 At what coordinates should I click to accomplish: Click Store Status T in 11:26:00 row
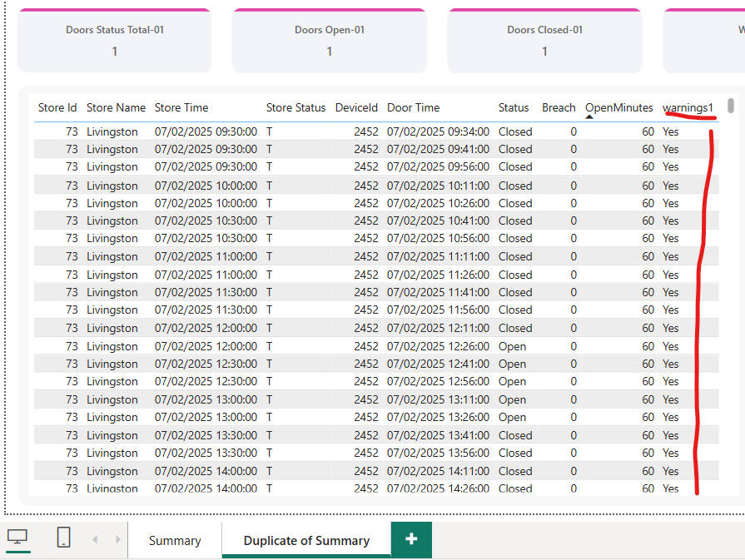[x=269, y=275]
